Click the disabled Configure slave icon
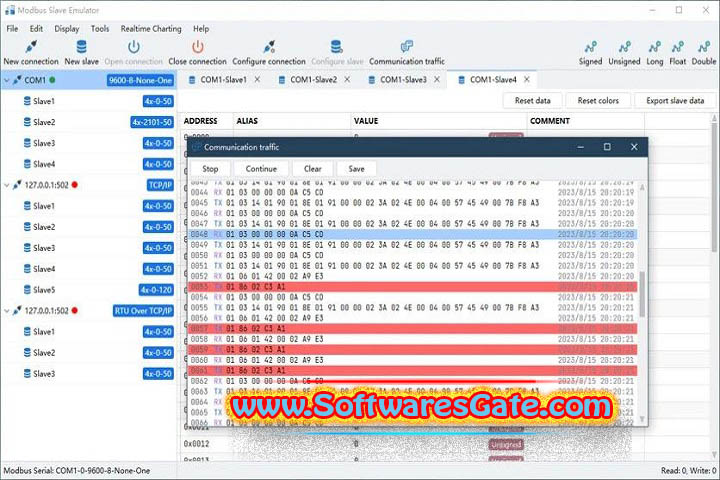 (x=337, y=47)
